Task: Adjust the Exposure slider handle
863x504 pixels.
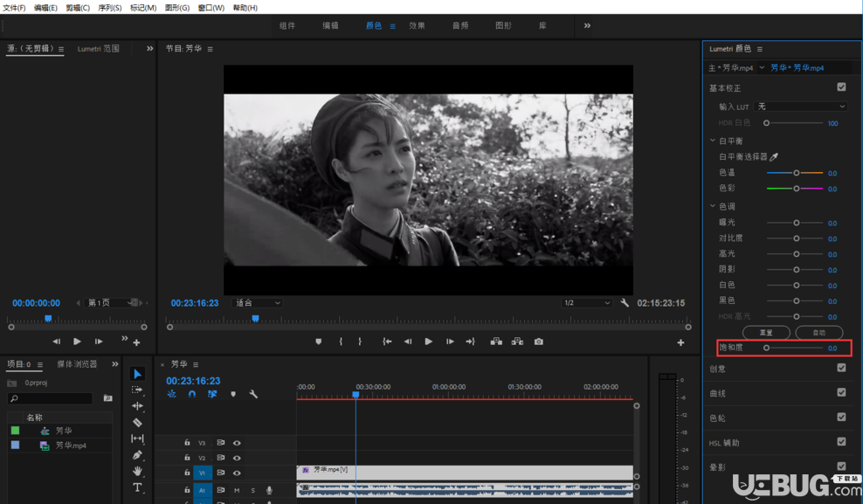Action: click(796, 223)
